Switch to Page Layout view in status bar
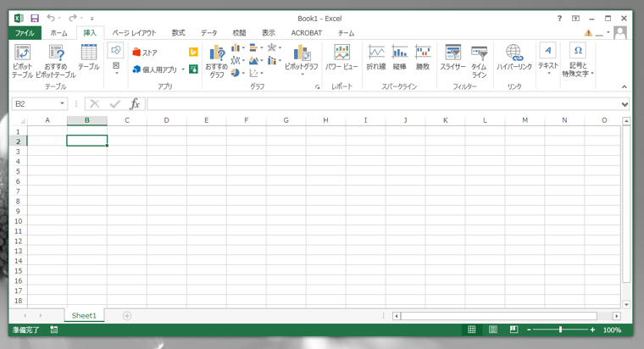 pos(493,330)
